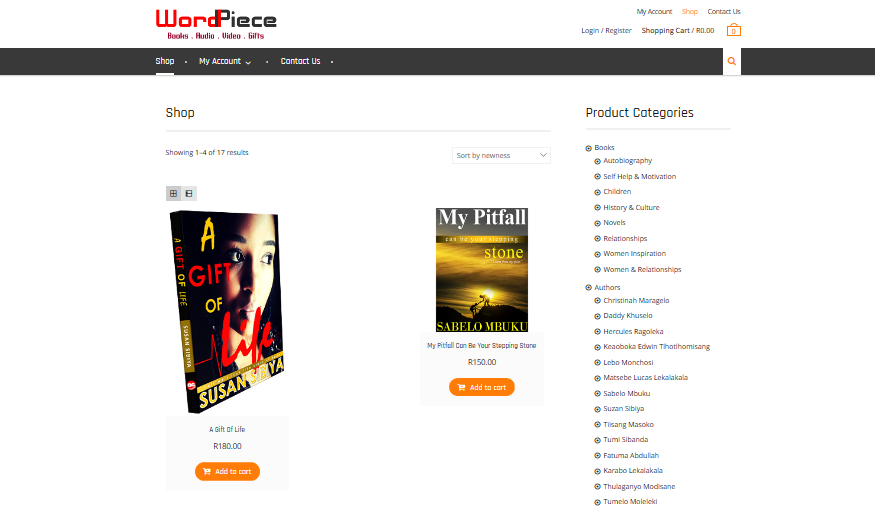Open the Login / Register link

click(x=606, y=31)
